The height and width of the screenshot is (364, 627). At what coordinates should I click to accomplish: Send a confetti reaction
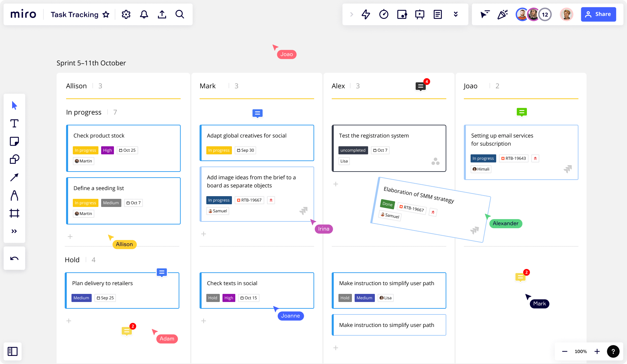click(x=502, y=14)
